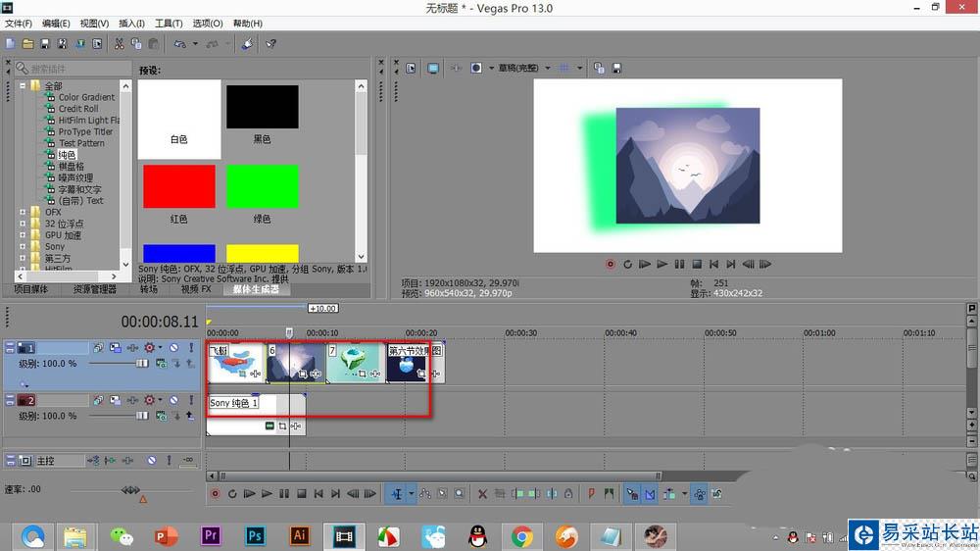Open the 草稿(完整) preview quality dropdown
This screenshot has height=551, width=980.
(548, 69)
